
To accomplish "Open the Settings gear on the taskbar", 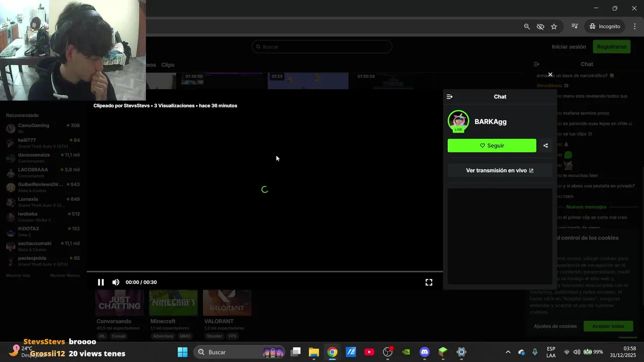I will coord(461,352).
